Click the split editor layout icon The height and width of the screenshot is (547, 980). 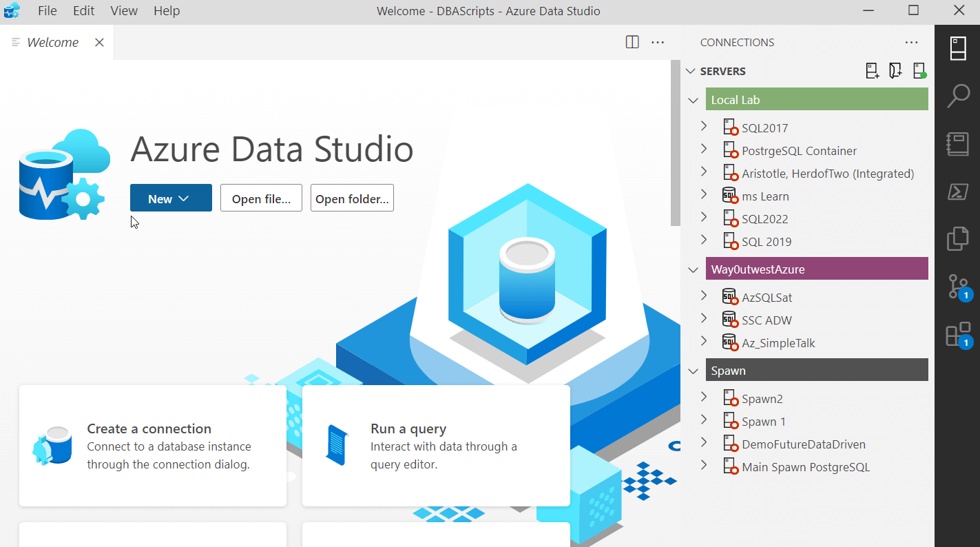pos(632,43)
